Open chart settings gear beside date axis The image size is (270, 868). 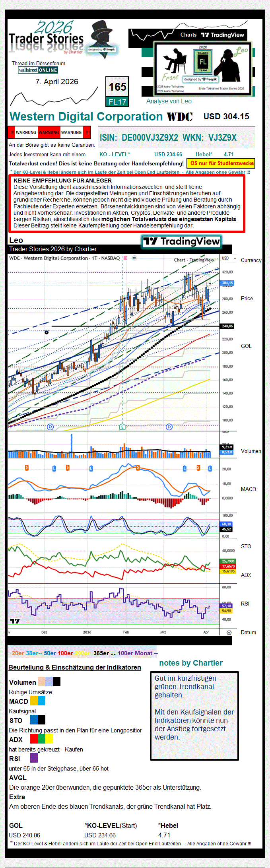229,632
